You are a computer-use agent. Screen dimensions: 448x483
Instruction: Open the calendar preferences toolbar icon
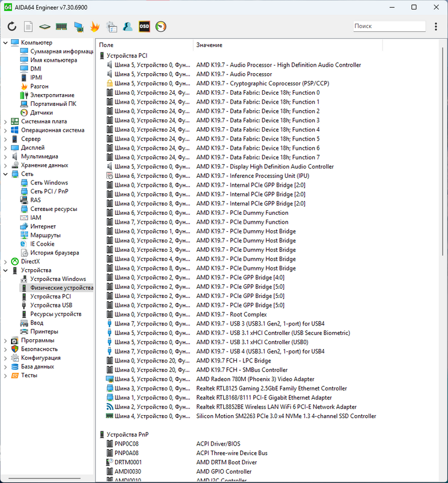tap(111, 27)
